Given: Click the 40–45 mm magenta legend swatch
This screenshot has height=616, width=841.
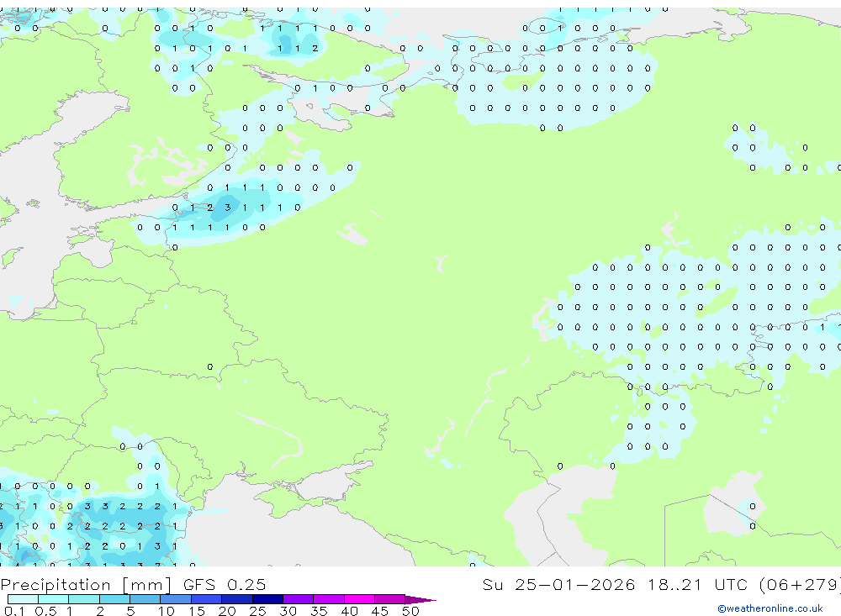Looking at the screenshot, I should click(359, 599).
